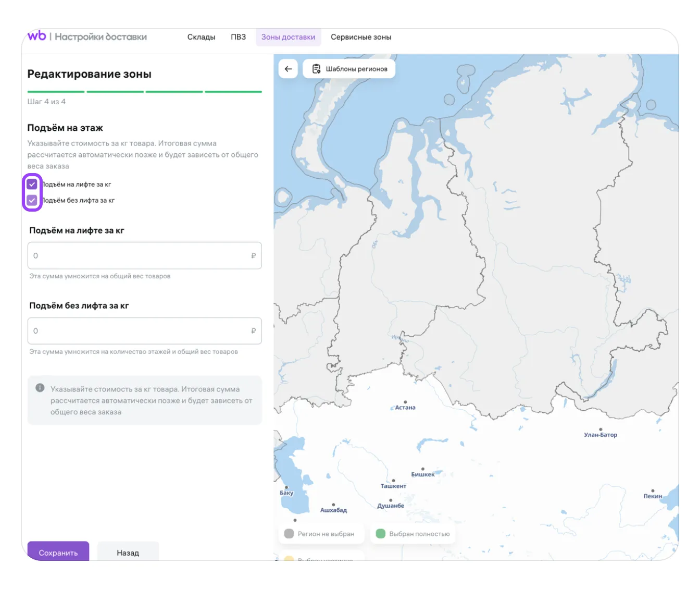The width and height of the screenshot is (700, 589).
Task: Toggle the Подъём без лифта за кг checkbox
Action: coord(32,200)
